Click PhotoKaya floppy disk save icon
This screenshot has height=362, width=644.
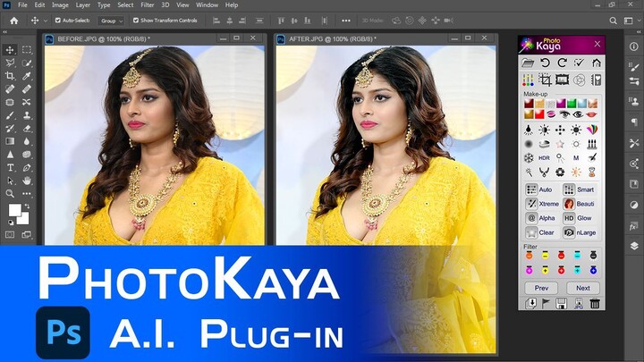pos(562,304)
